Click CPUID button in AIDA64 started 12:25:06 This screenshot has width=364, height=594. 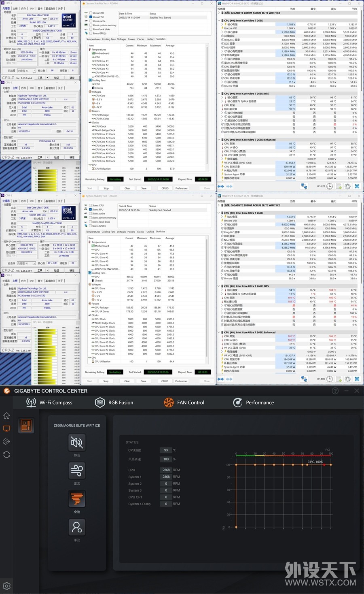click(x=165, y=381)
